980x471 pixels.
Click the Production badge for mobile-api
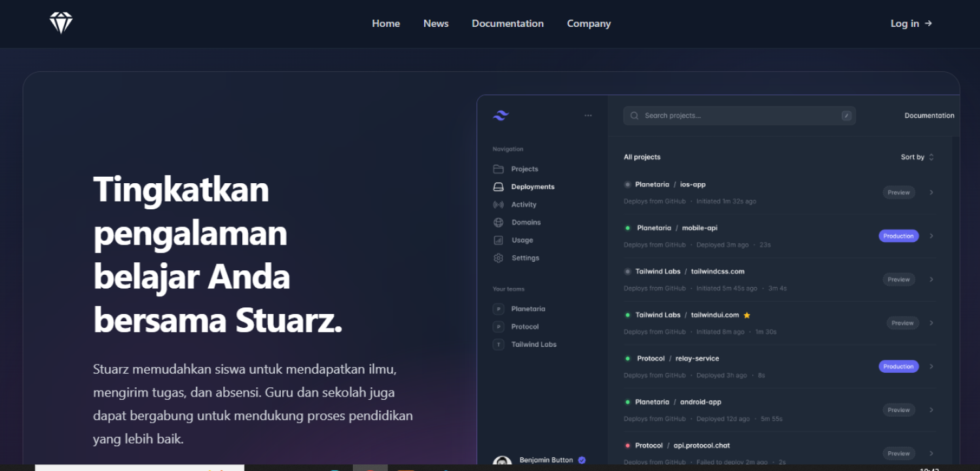(x=898, y=235)
